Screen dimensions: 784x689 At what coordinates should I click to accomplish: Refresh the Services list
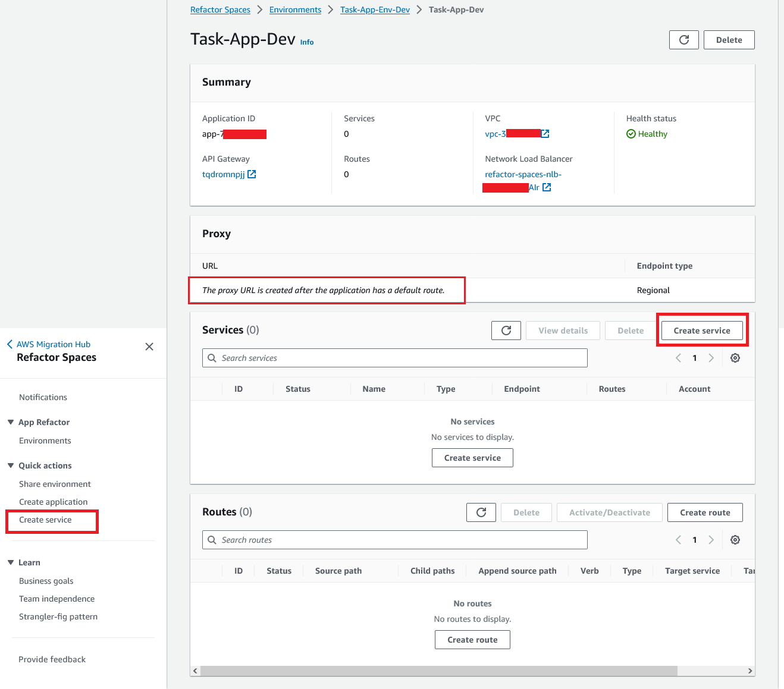click(506, 331)
